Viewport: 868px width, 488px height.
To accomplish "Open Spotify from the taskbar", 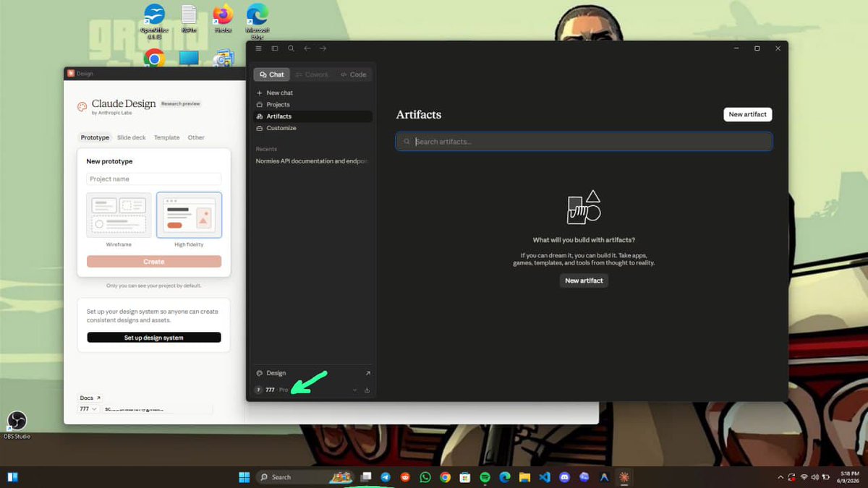I will pyautogui.click(x=485, y=477).
